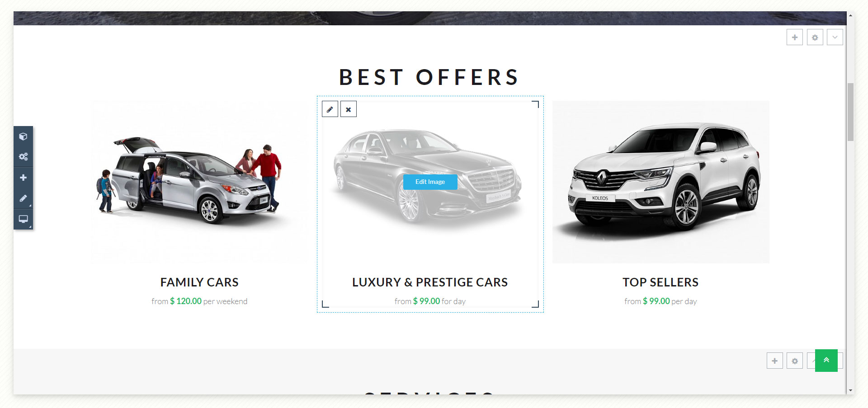Click the Family Cars heading
The height and width of the screenshot is (408, 868).
[199, 282]
